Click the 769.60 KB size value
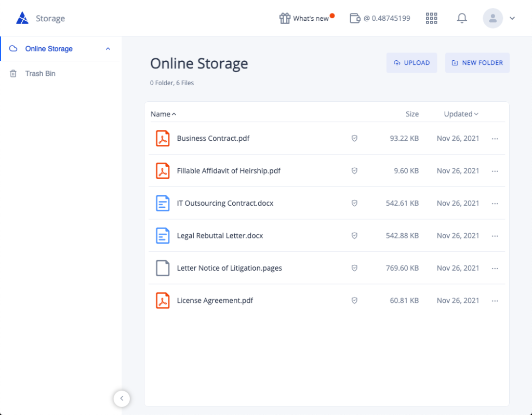 pos(402,268)
